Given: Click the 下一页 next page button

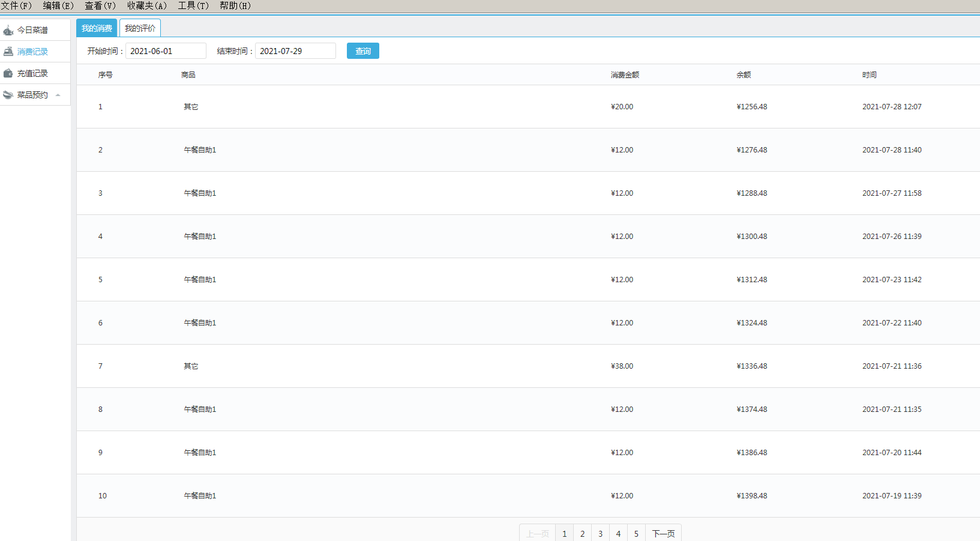Looking at the screenshot, I should [x=663, y=533].
